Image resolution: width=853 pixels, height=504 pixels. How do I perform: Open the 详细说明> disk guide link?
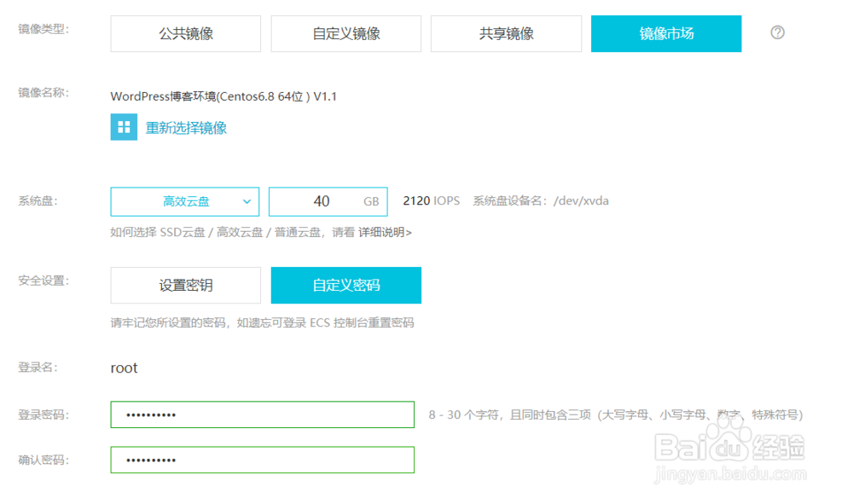pos(385,233)
